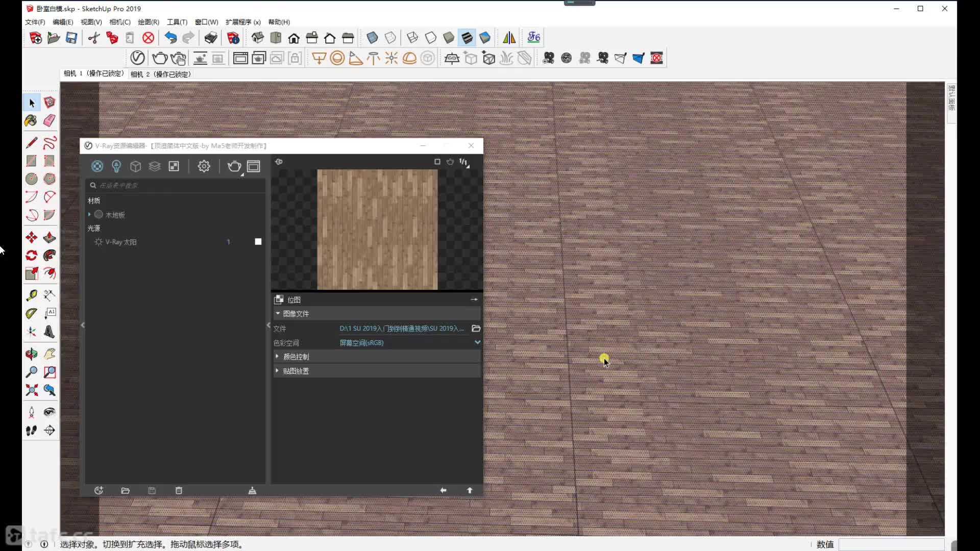The image size is (980, 551).
Task: Open preview quality 1/1 dropdown
Action: 464,162
